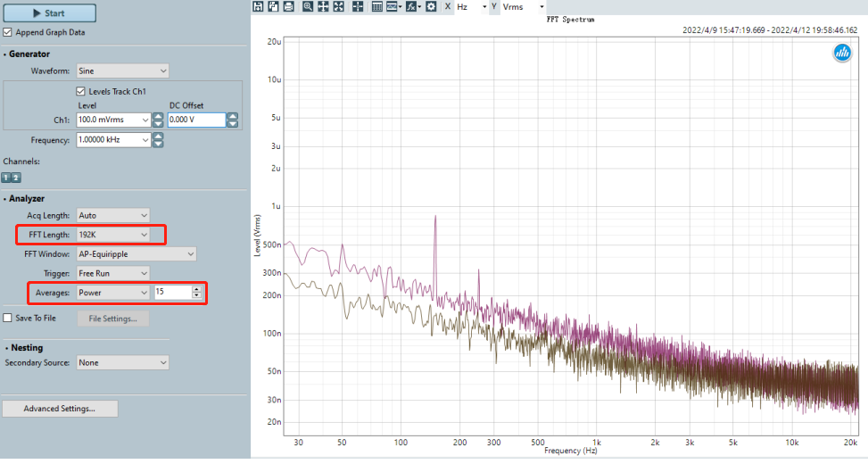
Task: Activate the zoom magnifier tool
Action: pyautogui.click(x=308, y=6)
